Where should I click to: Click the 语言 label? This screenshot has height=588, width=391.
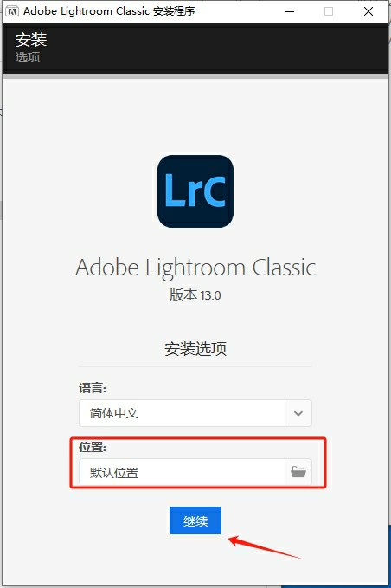(93, 388)
